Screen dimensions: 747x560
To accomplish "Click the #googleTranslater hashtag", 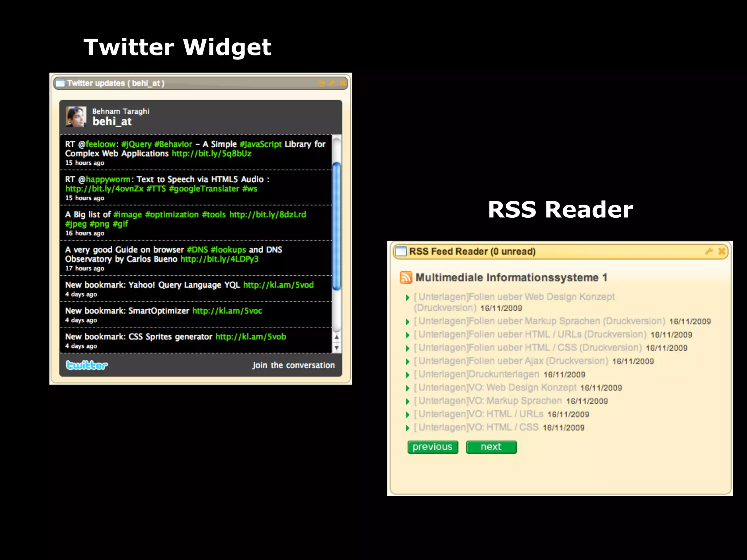I will point(204,189).
